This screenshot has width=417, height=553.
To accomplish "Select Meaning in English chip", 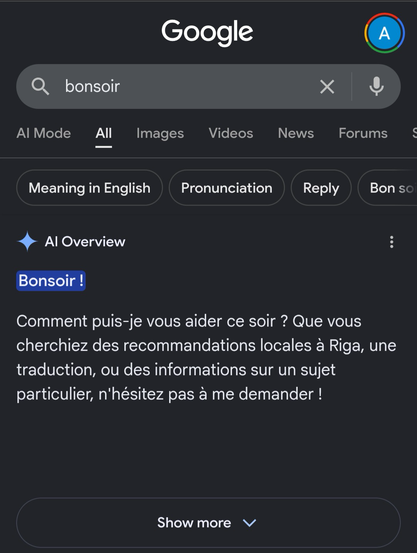I will click(x=90, y=188).
